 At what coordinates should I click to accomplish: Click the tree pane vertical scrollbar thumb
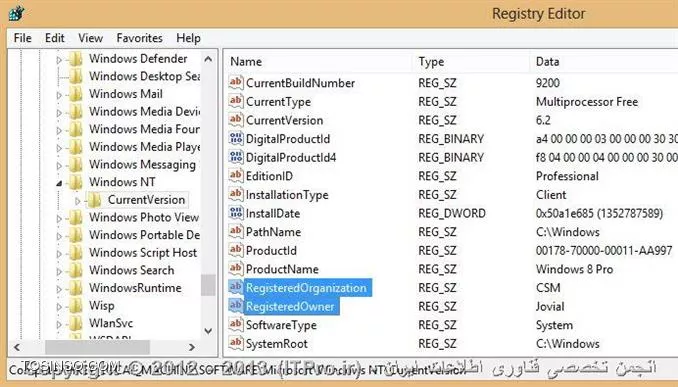pyautogui.click(x=208, y=285)
